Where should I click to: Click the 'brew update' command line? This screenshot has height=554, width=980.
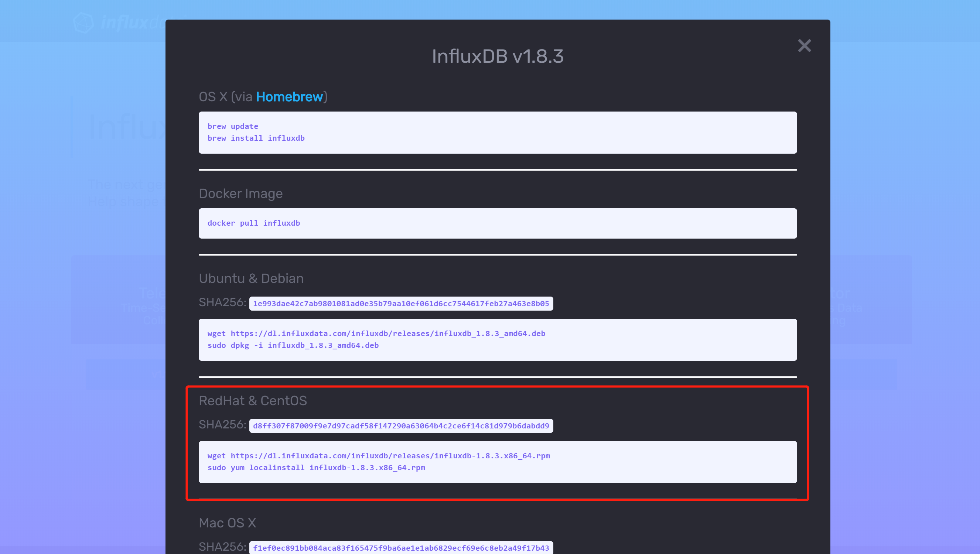(232, 126)
